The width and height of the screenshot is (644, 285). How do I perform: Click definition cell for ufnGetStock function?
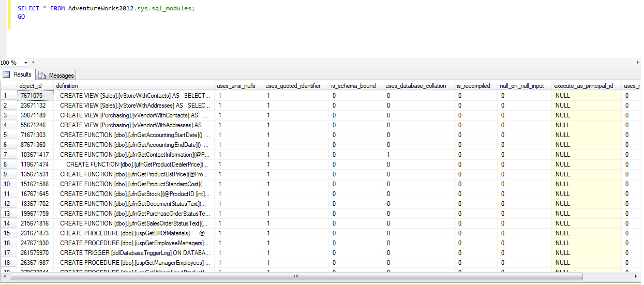(x=134, y=194)
